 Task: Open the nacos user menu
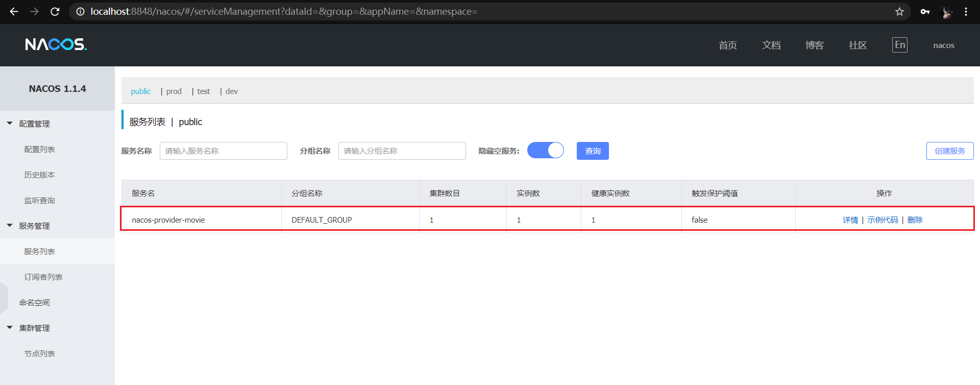pyautogui.click(x=944, y=45)
